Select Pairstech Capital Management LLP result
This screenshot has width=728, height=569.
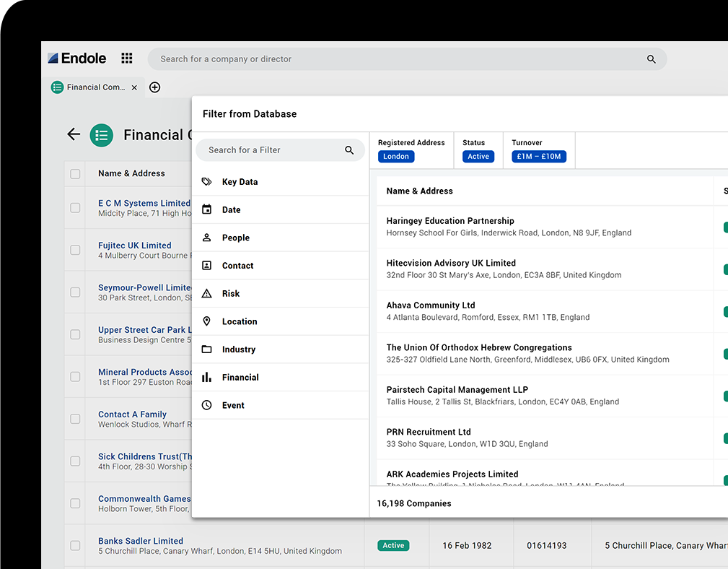[x=545, y=396]
